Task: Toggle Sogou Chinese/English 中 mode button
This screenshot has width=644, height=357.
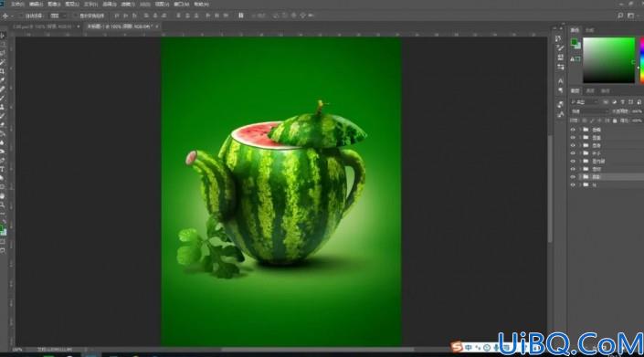Action: coord(469,347)
